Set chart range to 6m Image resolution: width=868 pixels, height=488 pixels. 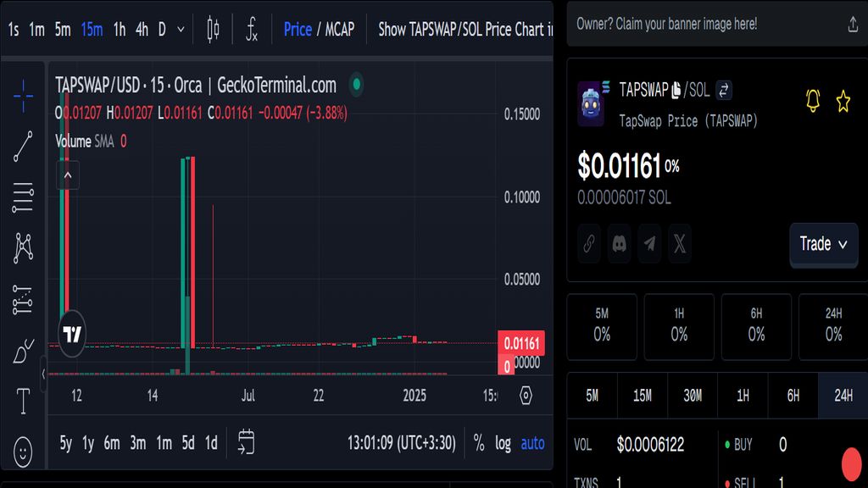pyautogui.click(x=112, y=443)
